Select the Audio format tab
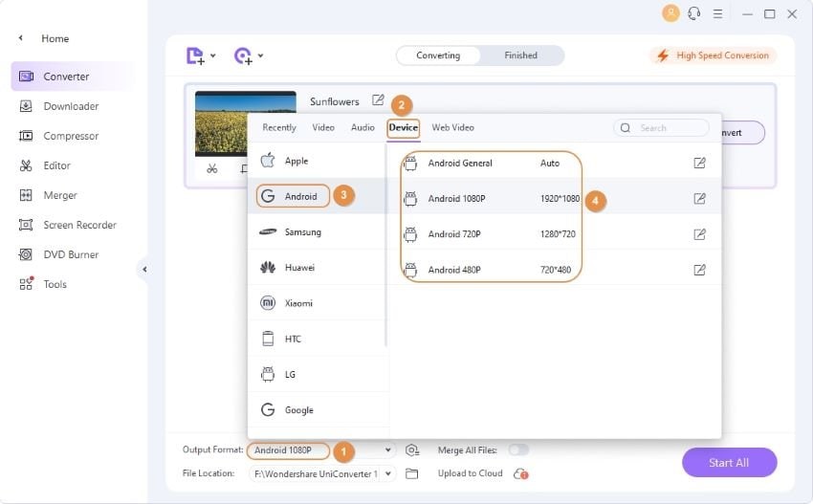 [363, 127]
